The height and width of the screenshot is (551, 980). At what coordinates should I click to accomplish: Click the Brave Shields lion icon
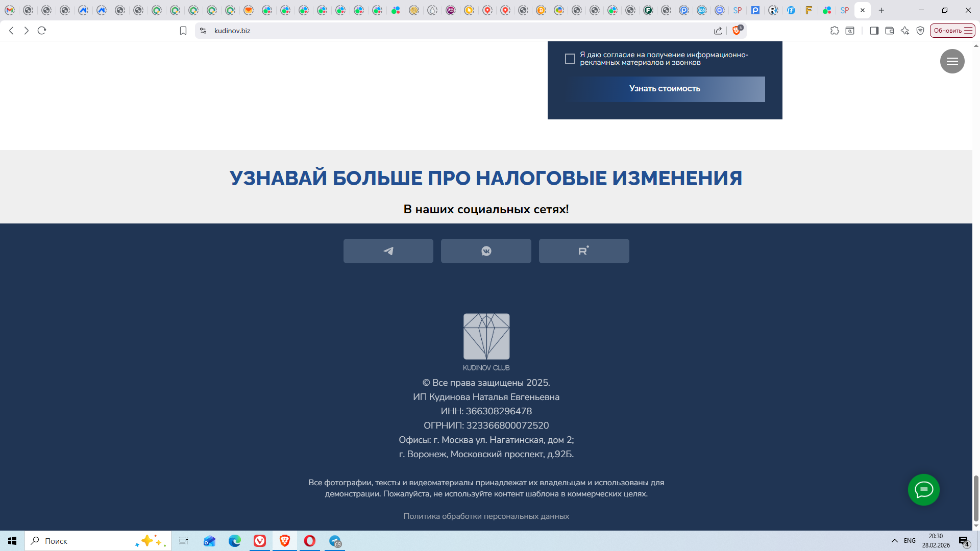pos(736,31)
